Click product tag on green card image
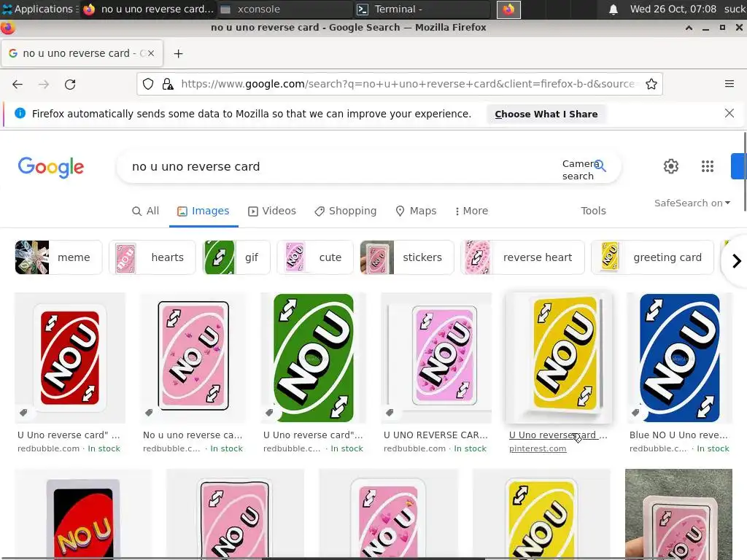 (x=269, y=413)
